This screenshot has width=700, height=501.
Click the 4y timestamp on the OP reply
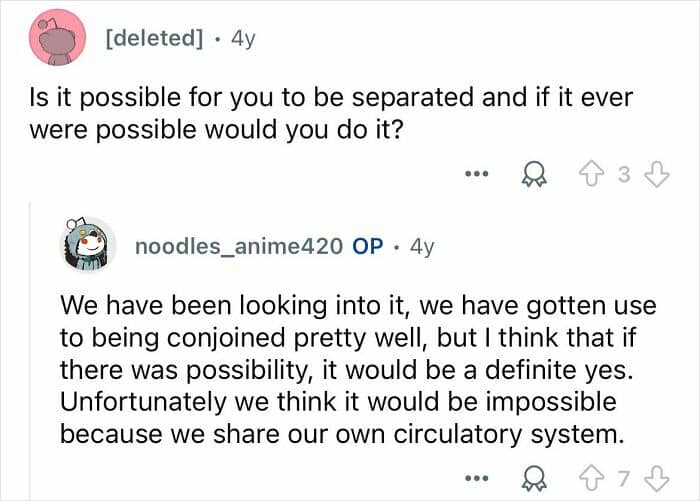422,246
